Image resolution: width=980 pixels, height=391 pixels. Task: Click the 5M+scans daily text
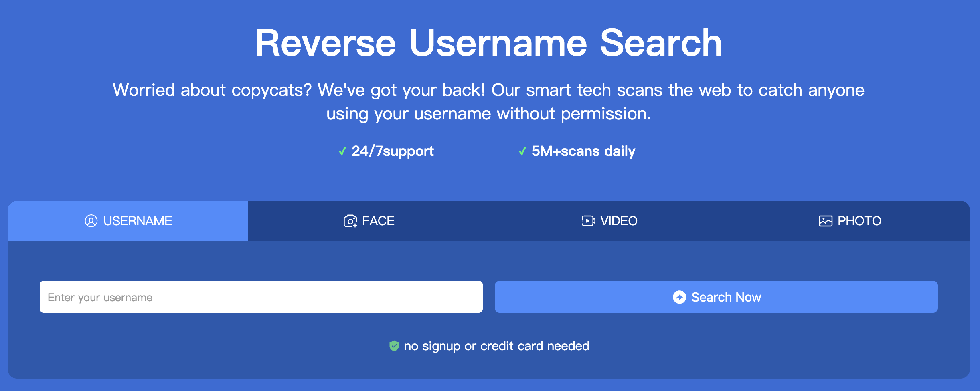tap(583, 151)
